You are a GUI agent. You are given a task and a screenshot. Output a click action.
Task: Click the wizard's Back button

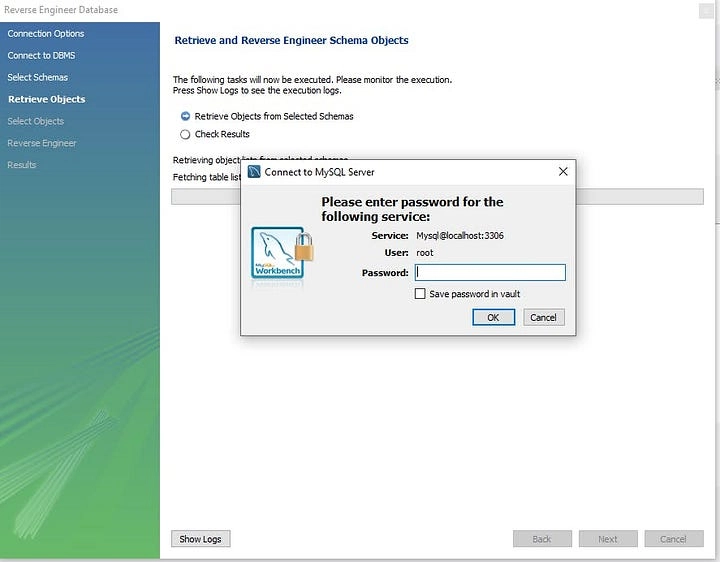click(541, 539)
